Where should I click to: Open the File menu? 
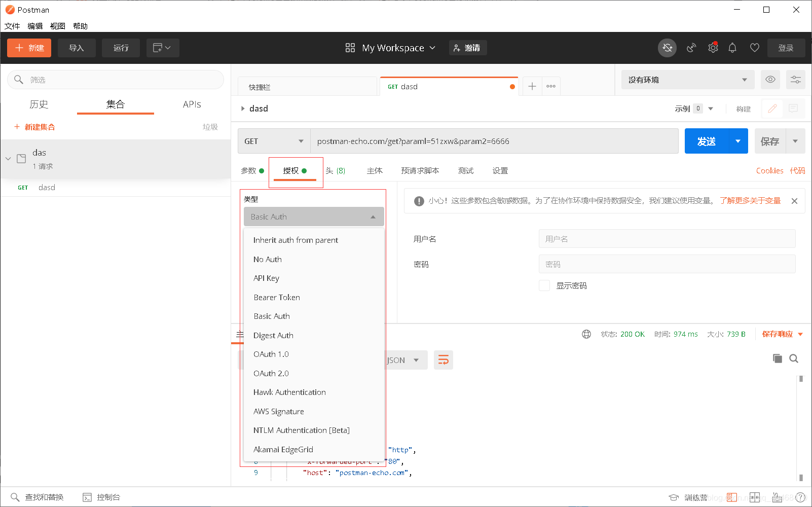click(x=12, y=26)
